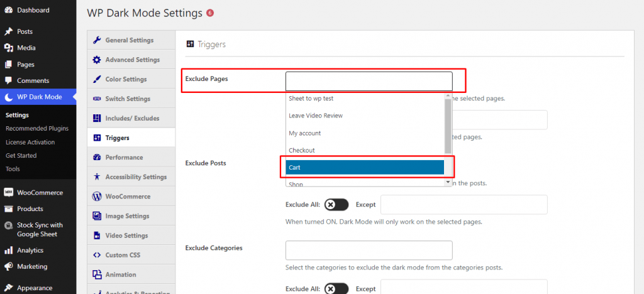Toggle Exclude All switch under Exclude Posts
The width and height of the screenshot is (644, 294).
click(336, 205)
